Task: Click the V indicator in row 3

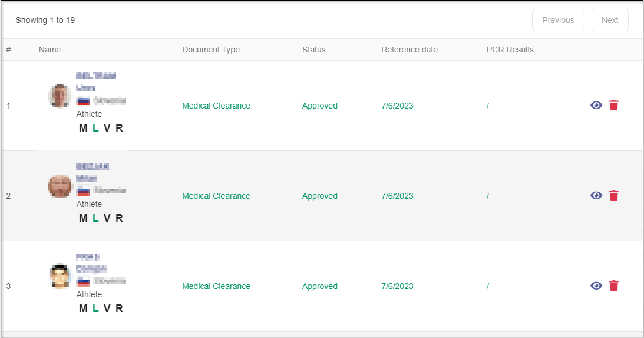Action: 107,309
